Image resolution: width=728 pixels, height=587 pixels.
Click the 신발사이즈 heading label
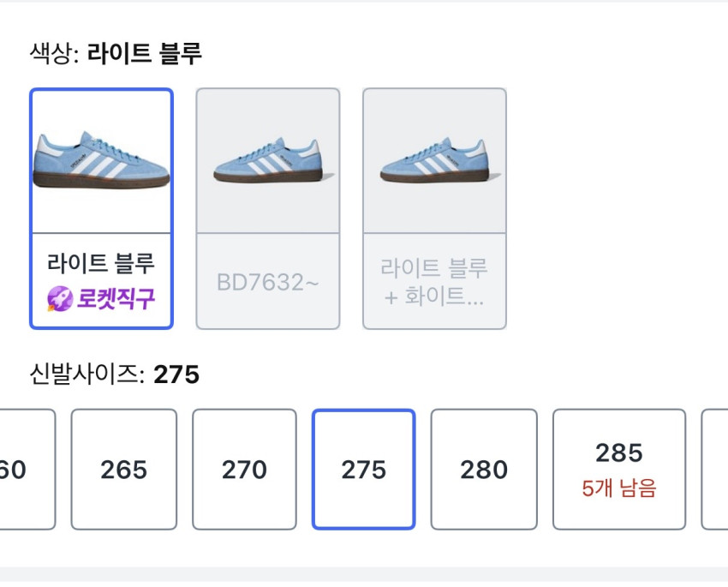coord(87,374)
